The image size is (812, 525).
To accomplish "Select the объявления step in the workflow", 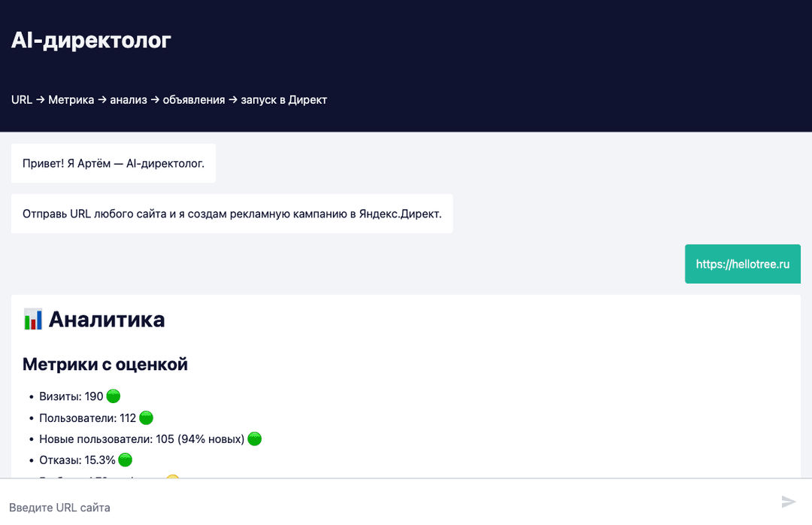I will click(194, 99).
